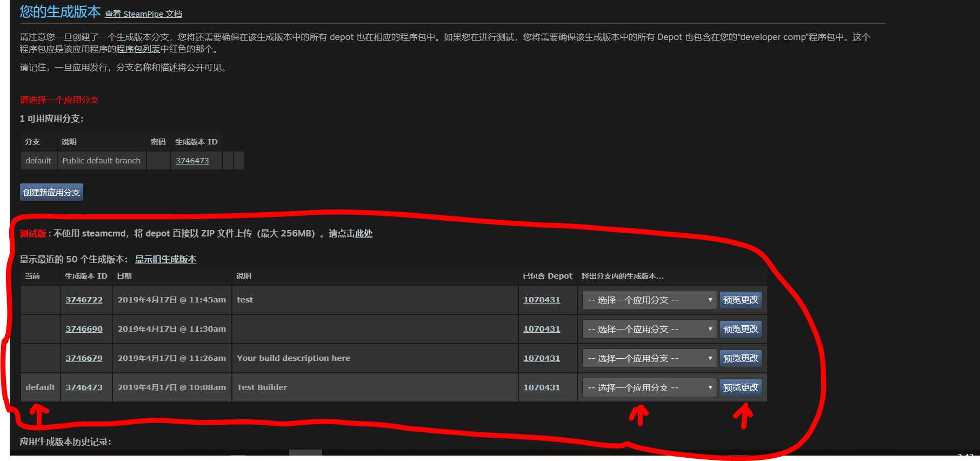Image resolution: width=980 pixels, height=461 pixels.
Task: Open the 程序包列表 link
Action: (138, 49)
